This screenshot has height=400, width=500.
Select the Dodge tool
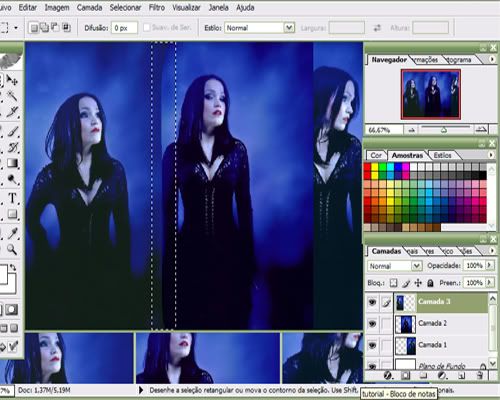click(x=12, y=179)
